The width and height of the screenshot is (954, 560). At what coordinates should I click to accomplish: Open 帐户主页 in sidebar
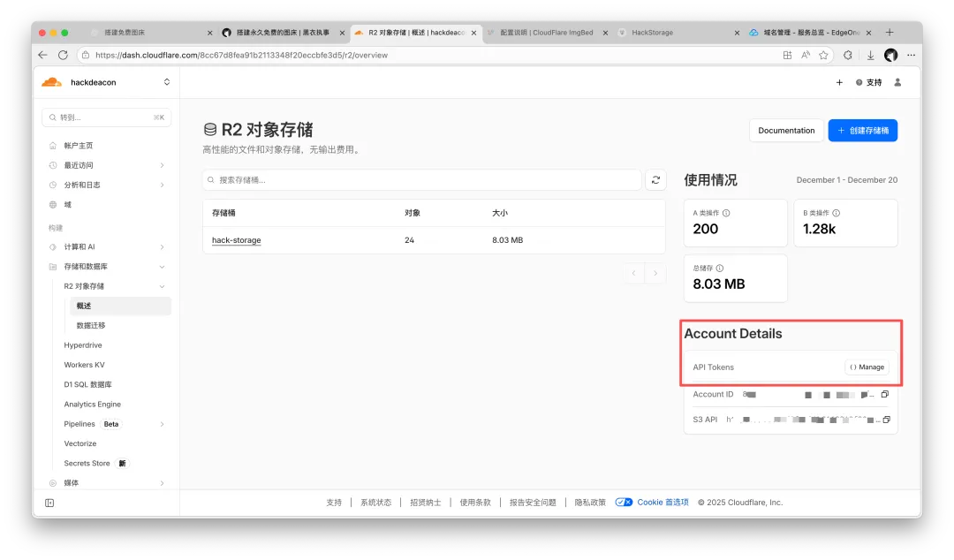79,146
